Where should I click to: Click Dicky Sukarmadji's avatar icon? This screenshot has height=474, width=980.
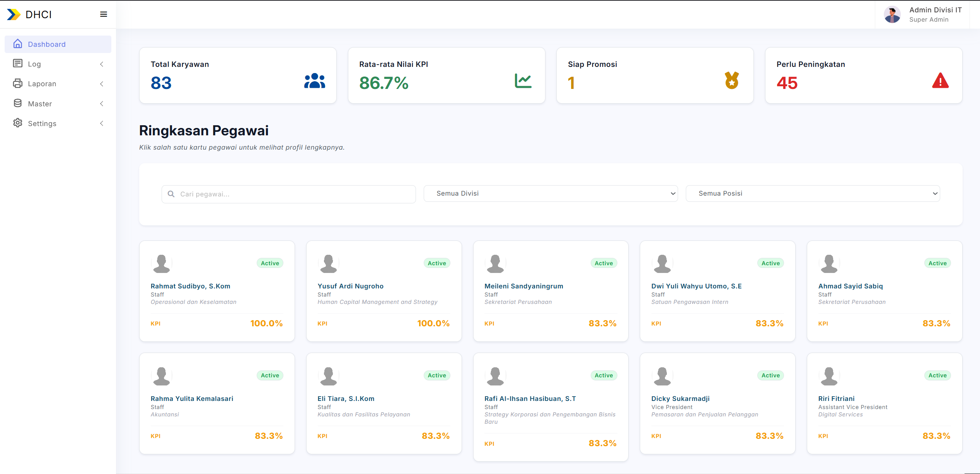(x=662, y=376)
